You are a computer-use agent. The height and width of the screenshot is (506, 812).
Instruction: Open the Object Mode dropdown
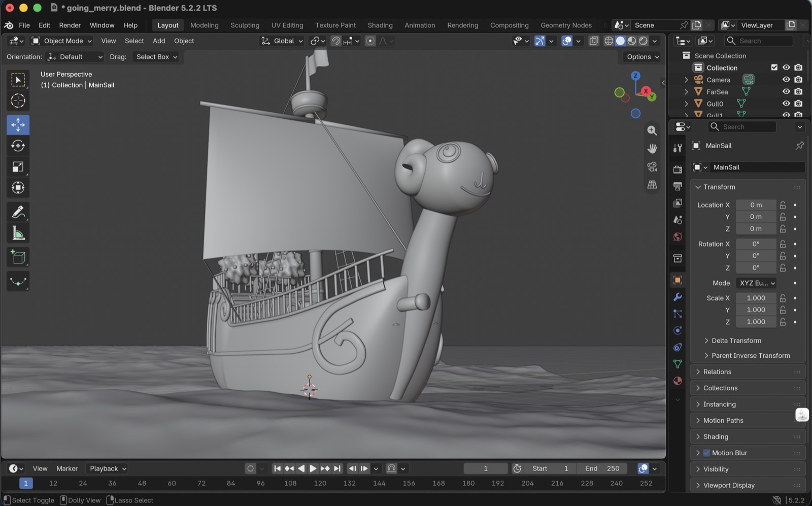pos(62,41)
